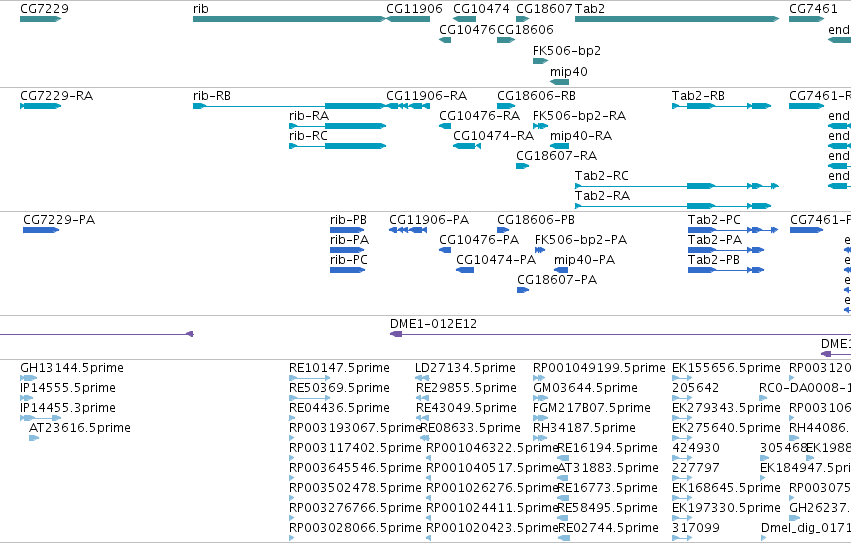Click the AT23616.5prime EST
The height and width of the screenshot is (543, 851).
(34, 438)
